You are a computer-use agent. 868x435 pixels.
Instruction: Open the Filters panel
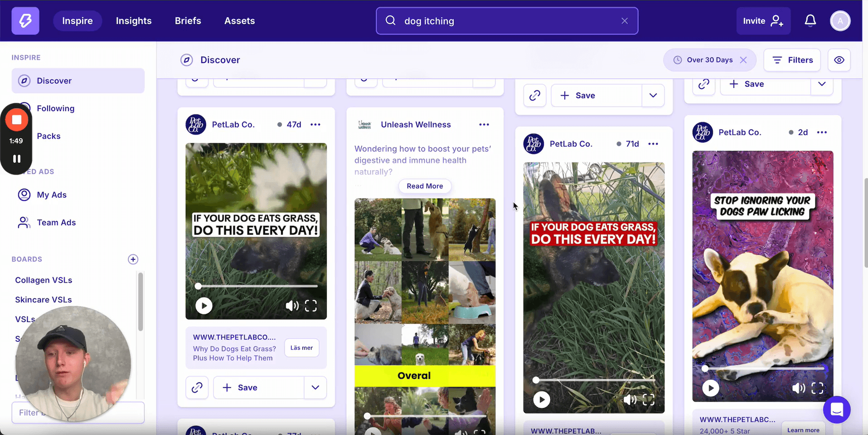point(792,60)
